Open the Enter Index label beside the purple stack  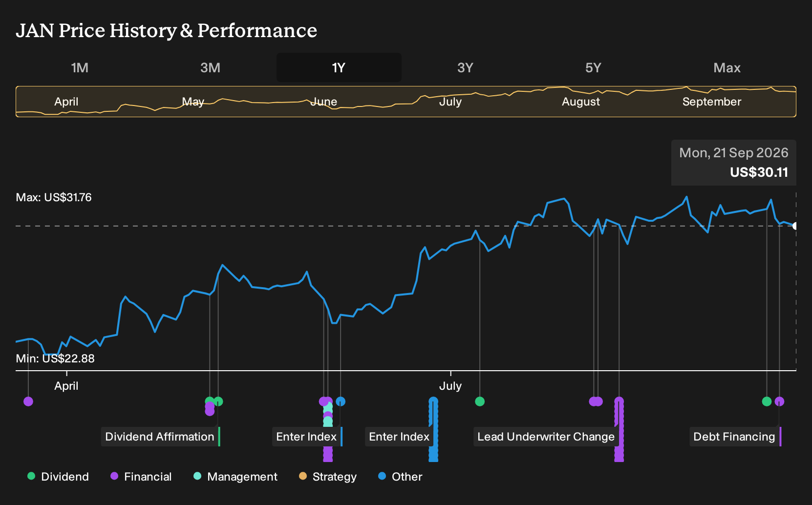coord(306,437)
